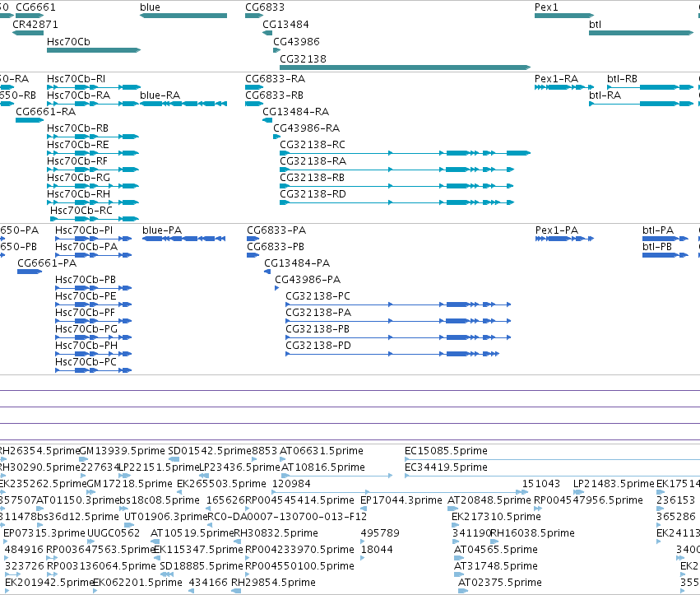
Task: Select EST AT20848.5prime
Action: pos(452,509)
